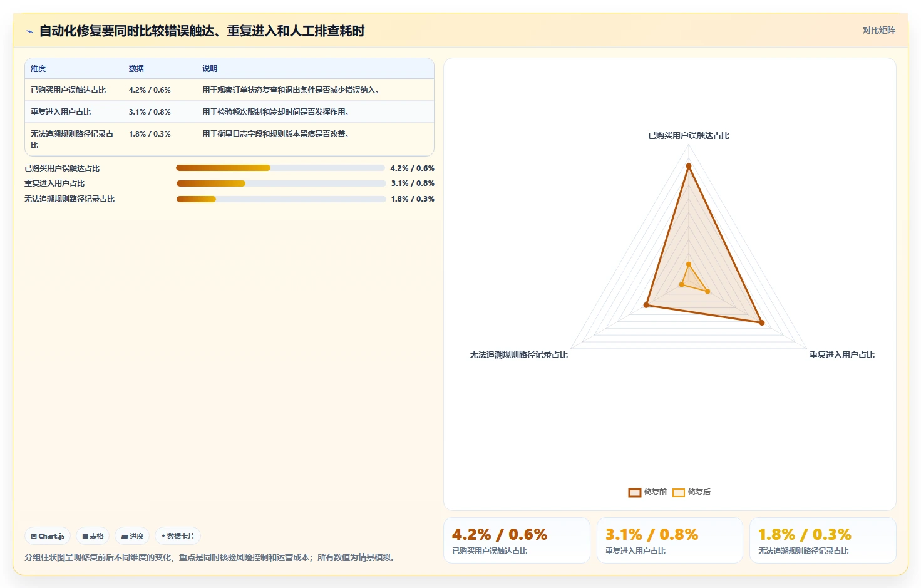The image size is (921, 588).
Task: Click the 无法追溯规则路径记录占比 progress bar
Action: coord(281,199)
